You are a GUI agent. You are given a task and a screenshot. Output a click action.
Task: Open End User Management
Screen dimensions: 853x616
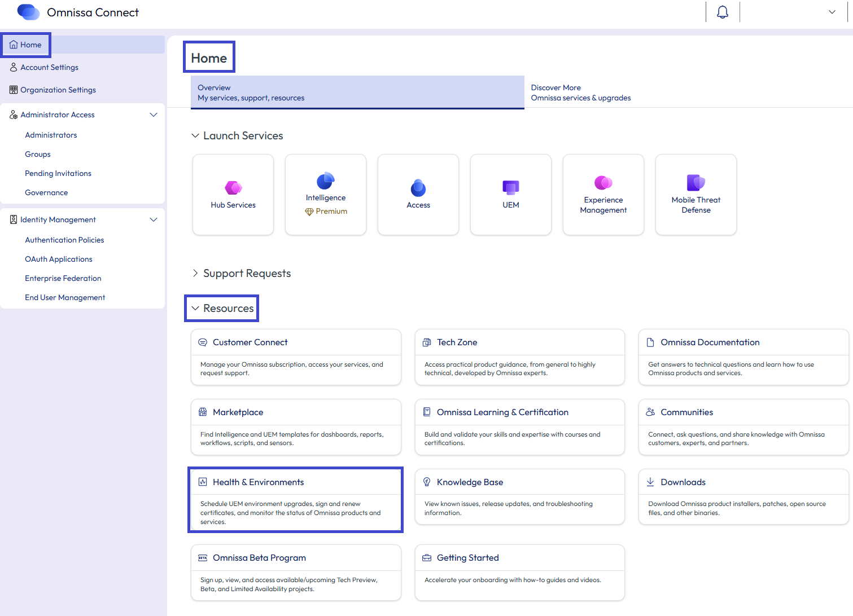click(x=65, y=297)
